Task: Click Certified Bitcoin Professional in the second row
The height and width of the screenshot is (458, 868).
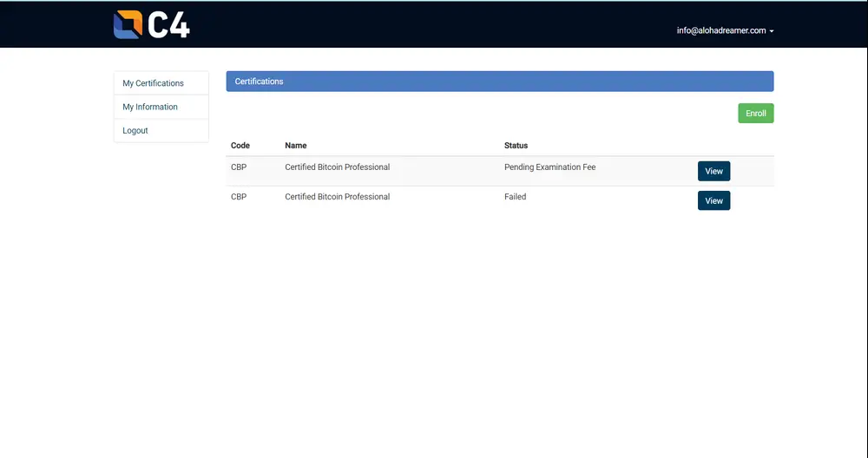Action: 337,197
